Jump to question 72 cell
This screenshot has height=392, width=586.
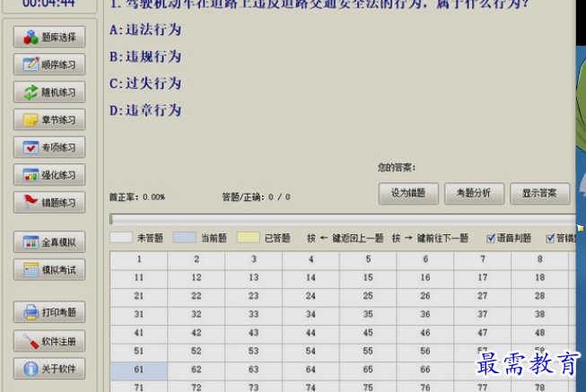pyautogui.click(x=197, y=387)
